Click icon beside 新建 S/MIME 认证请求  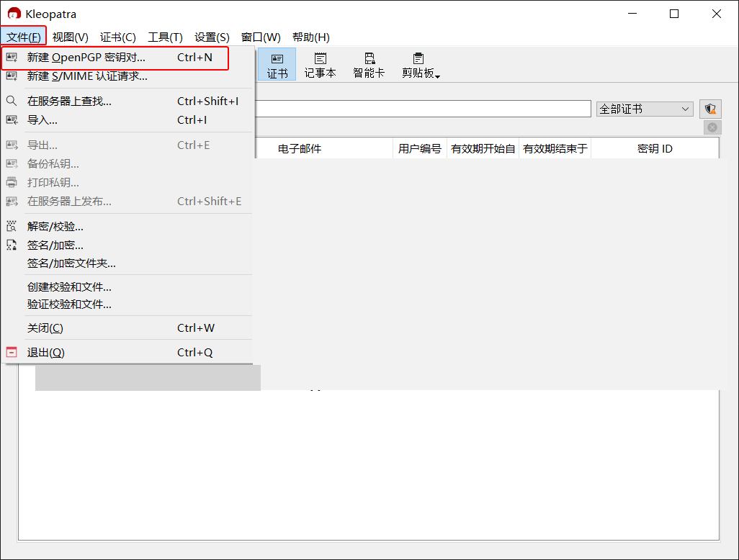tap(12, 76)
